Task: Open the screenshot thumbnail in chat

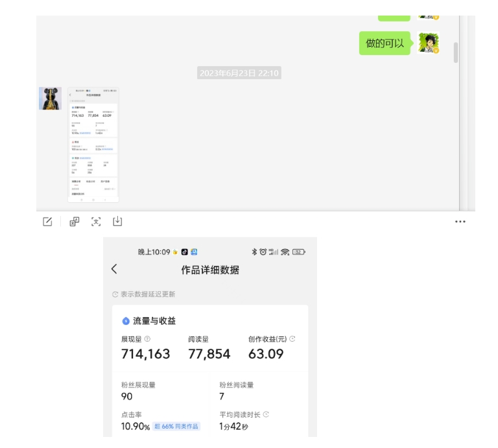Action: (93, 145)
